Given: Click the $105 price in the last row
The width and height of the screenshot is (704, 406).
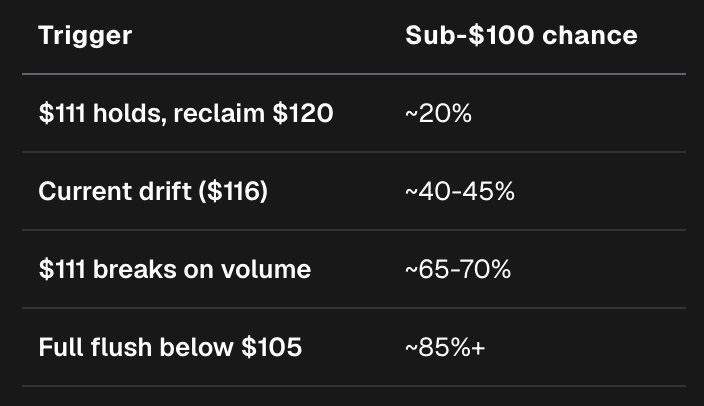Looking at the screenshot, I should (272, 348).
